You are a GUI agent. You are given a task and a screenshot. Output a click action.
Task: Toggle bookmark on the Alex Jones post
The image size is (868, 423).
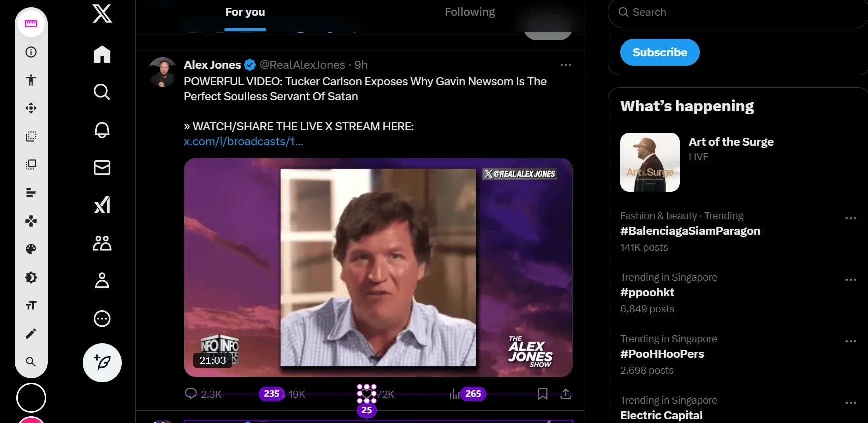pos(543,394)
